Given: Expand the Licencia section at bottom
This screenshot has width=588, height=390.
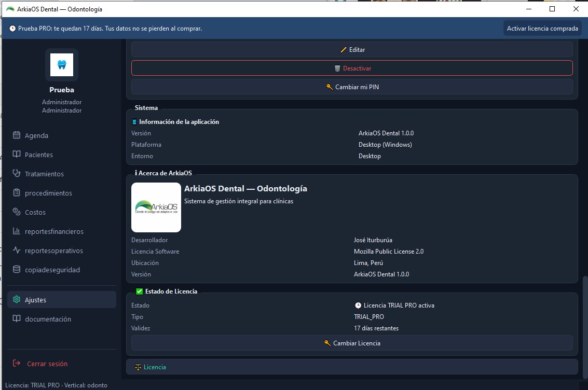Looking at the screenshot, I should 352,367.
